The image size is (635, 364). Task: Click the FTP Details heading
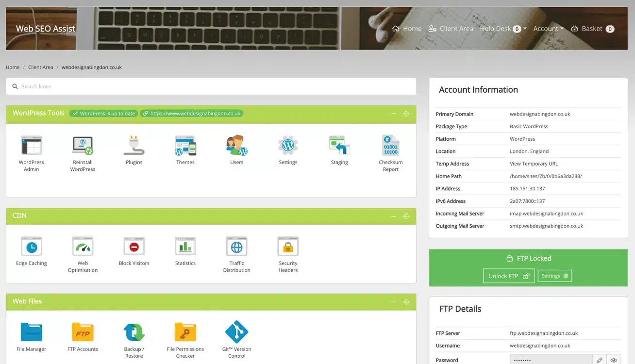coord(460,309)
